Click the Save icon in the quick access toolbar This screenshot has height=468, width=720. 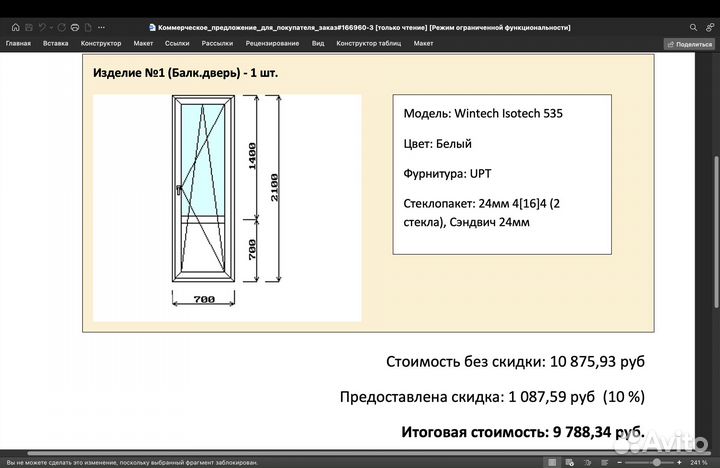pos(29,28)
